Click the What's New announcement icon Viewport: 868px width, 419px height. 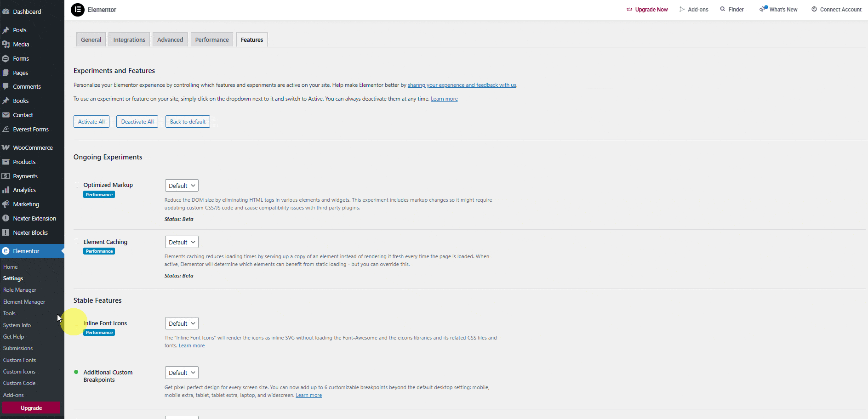click(763, 9)
